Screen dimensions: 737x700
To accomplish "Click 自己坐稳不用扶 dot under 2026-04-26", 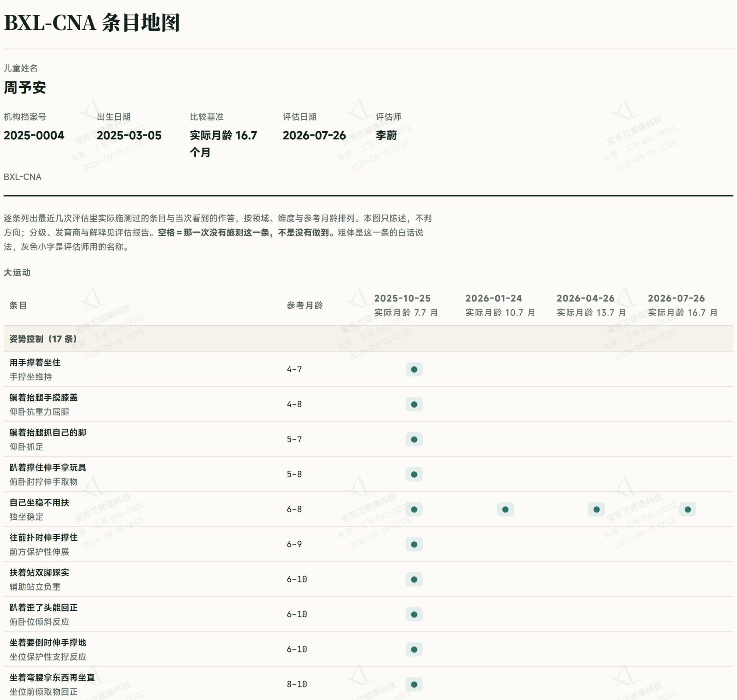I will pyautogui.click(x=596, y=509).
